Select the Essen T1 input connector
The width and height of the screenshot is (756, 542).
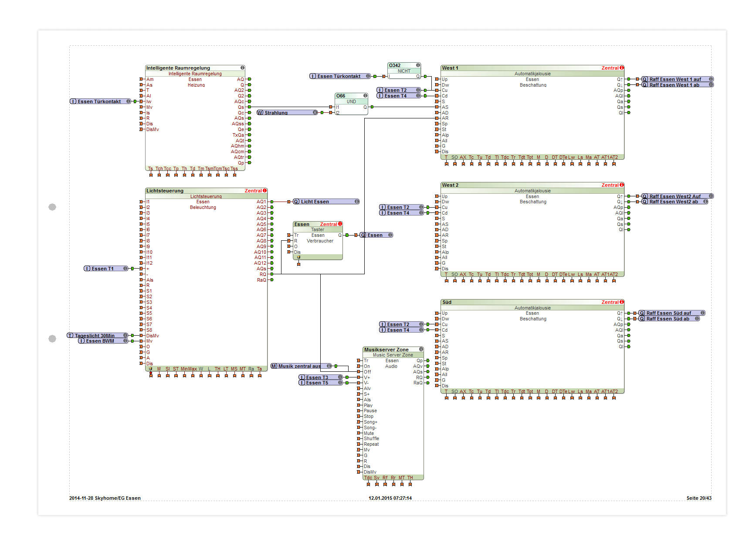pos(105,269)
